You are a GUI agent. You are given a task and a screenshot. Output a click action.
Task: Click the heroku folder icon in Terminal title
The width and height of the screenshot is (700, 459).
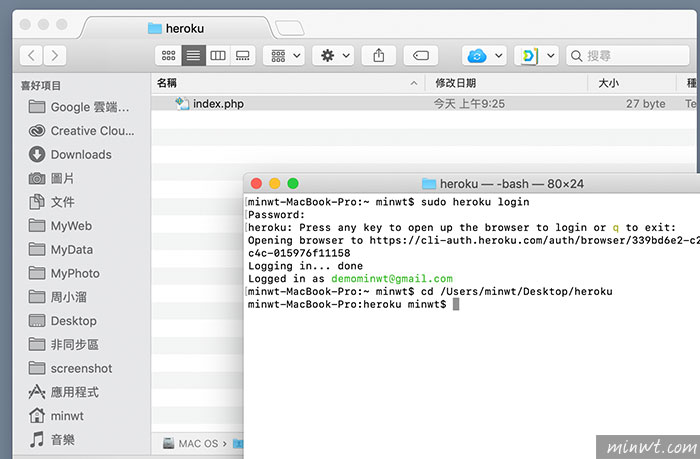coord(429,184)
